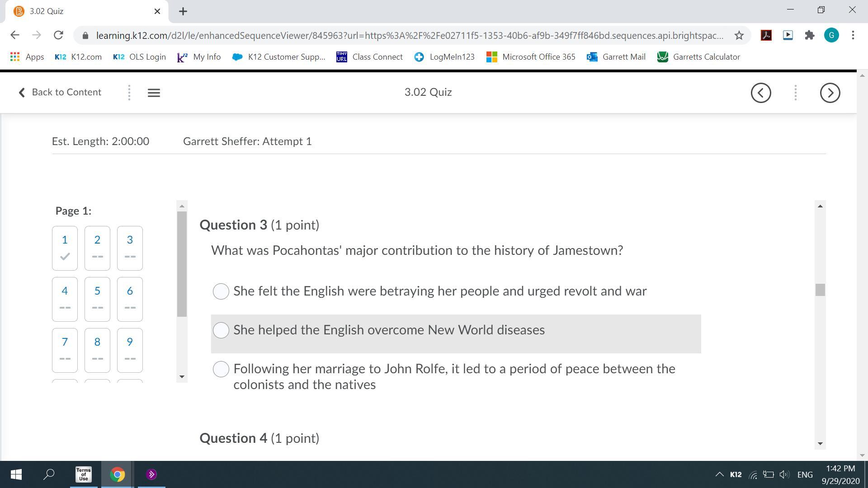Click the quiz pane scrollbar thumb

820,290
